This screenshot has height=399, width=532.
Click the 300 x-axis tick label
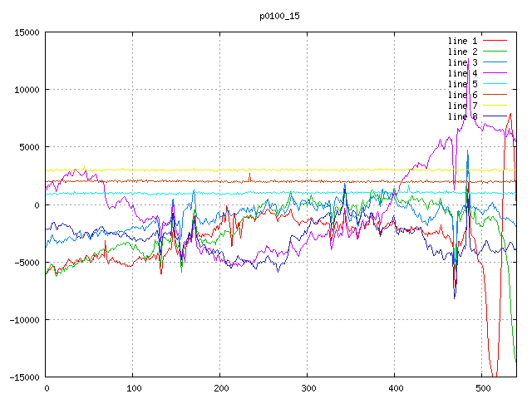pyautogui.click(x=308, y=387)
